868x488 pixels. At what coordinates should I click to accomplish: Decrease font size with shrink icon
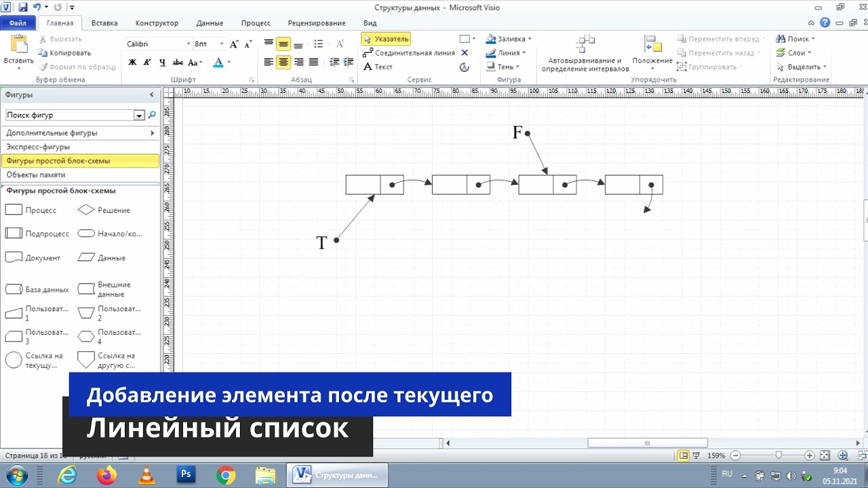point(249,44)
